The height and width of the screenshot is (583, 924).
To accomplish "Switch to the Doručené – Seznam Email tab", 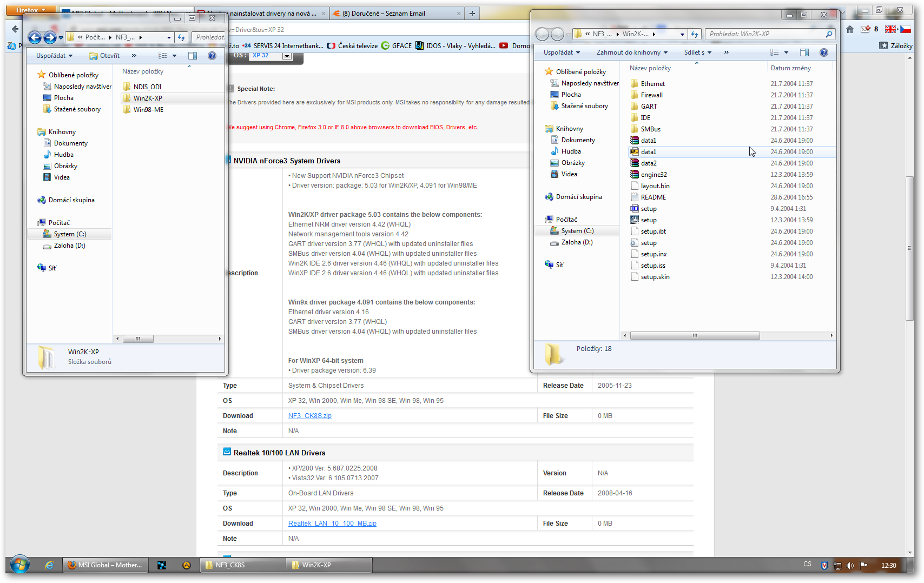I will tap(397, 14).
